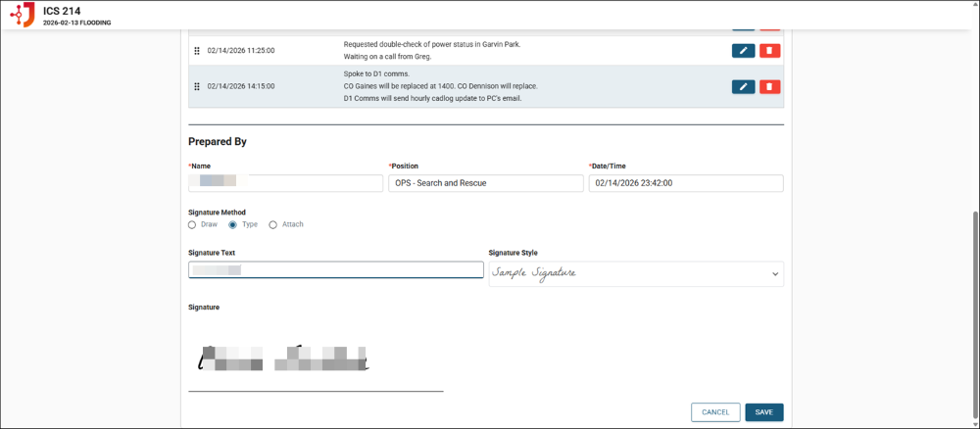Click the Signature Text input box
This screenshot has width=980, height=429.
click(x=335, y=270)
